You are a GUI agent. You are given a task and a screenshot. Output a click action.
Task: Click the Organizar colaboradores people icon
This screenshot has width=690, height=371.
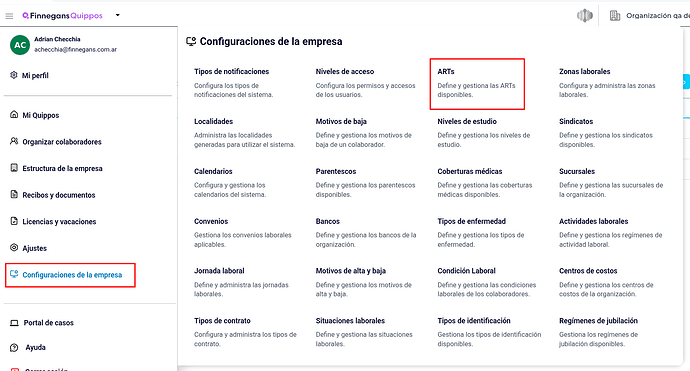point(14,141)
